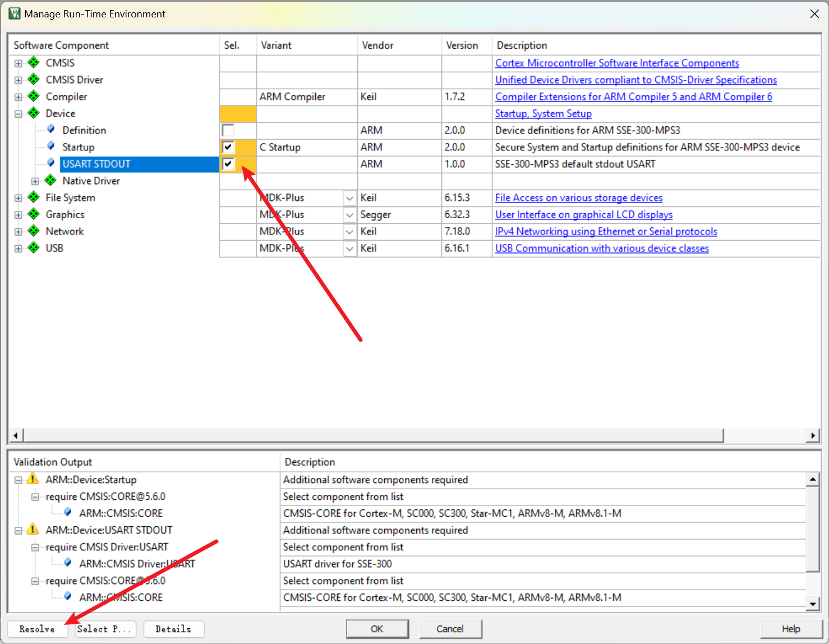Click the blue gem icon beside Startup
Image resolution: width=829 pixels, height=644 pixels.
[51, 146]
